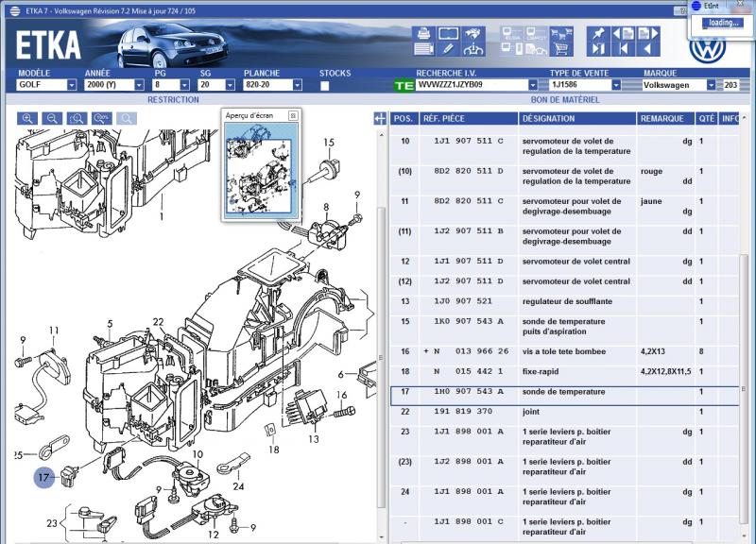Viewport: 756px width, 544px height.
Task: Click the green TE indicator icon
Action: pos(404,86)
